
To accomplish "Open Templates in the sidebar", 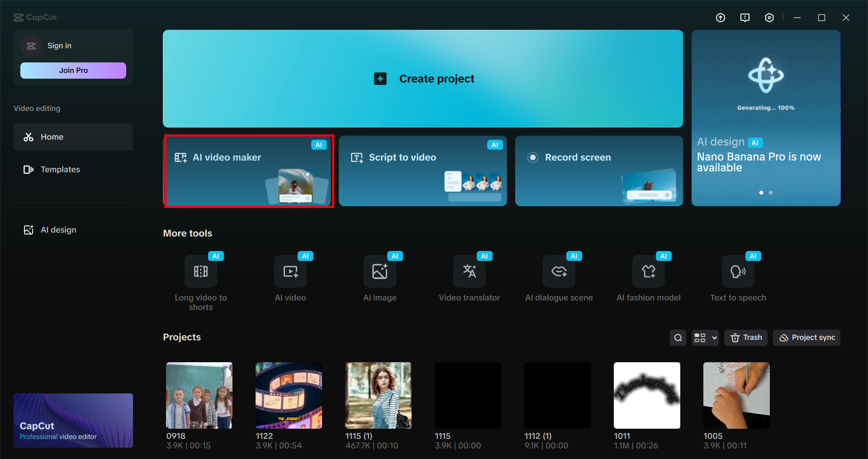I will [x=73, y=170].
